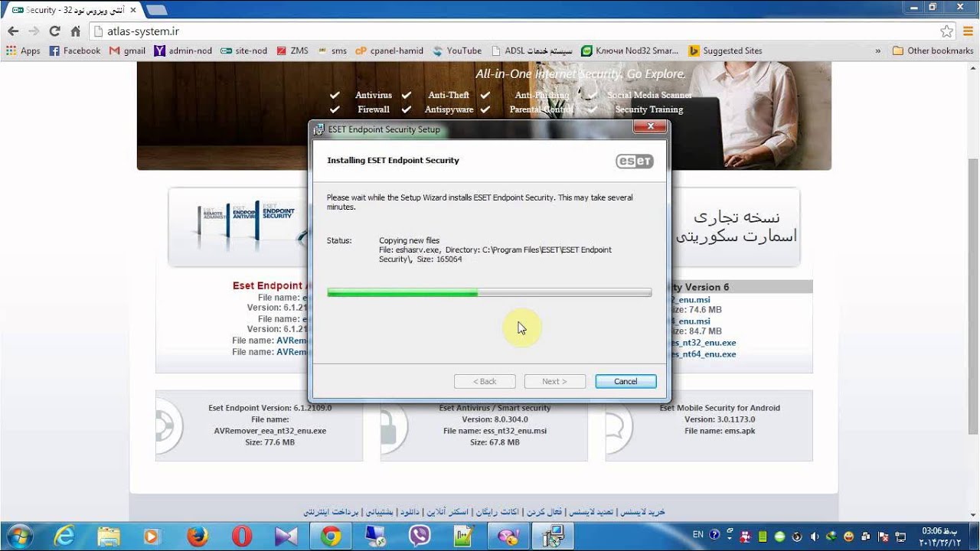This screenshot has width=980, height=551.
Task: Open the Other bookmarks folder
Action: (x=933, y=51)
